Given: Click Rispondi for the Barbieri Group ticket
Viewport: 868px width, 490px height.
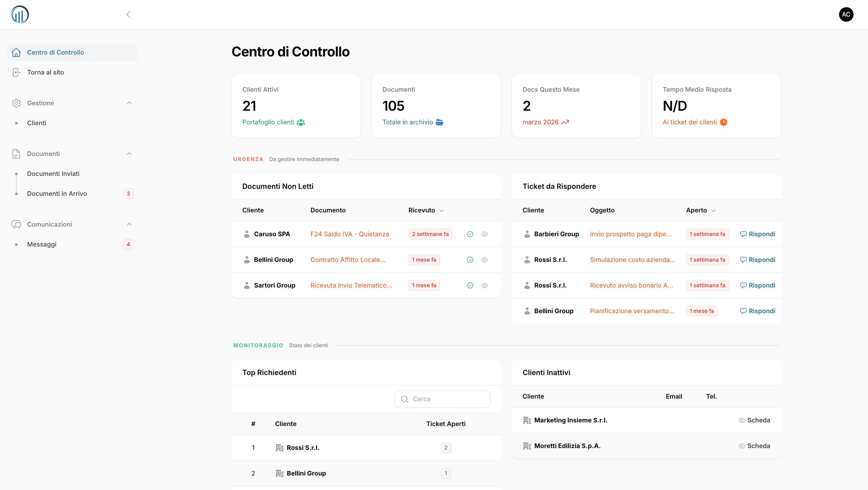Looking at the screenshot, I should click(762, 234).
